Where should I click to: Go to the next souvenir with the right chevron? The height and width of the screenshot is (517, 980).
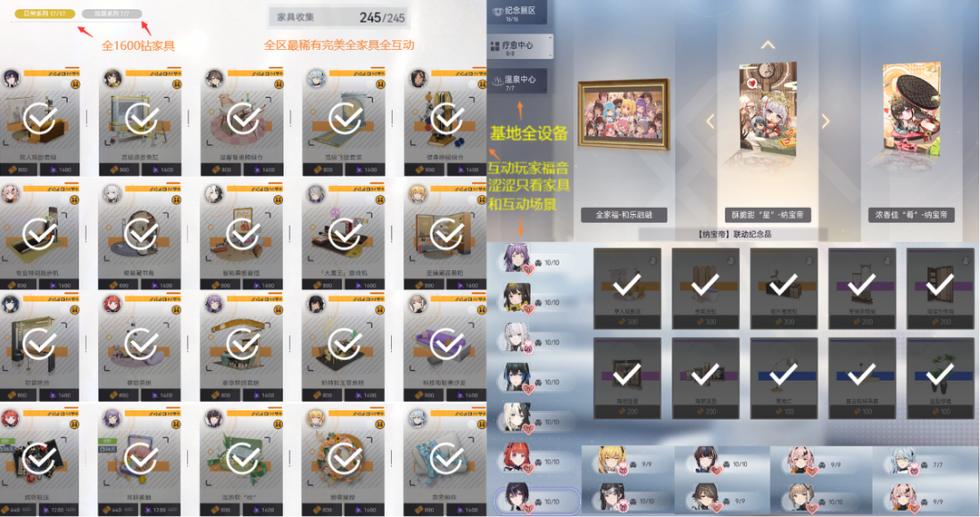[825, 121]
